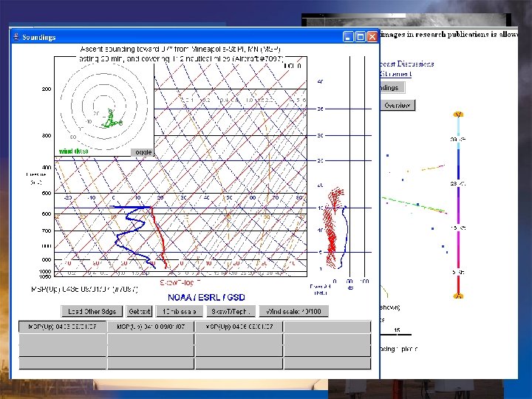Select the MSP(Up) 0410 sounding tab
The height and width of the screenshot is (399, 532).
pos(151,327)
